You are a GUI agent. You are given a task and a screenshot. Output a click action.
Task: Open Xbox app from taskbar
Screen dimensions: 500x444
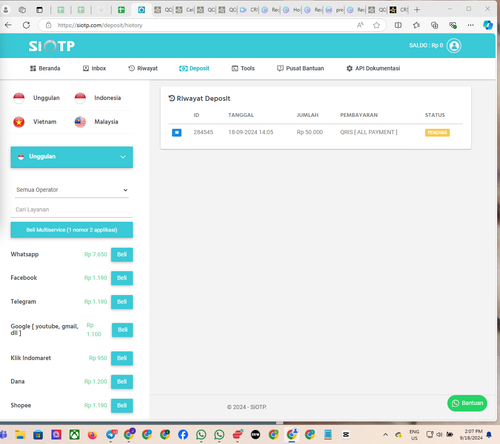tap(74, 435)
